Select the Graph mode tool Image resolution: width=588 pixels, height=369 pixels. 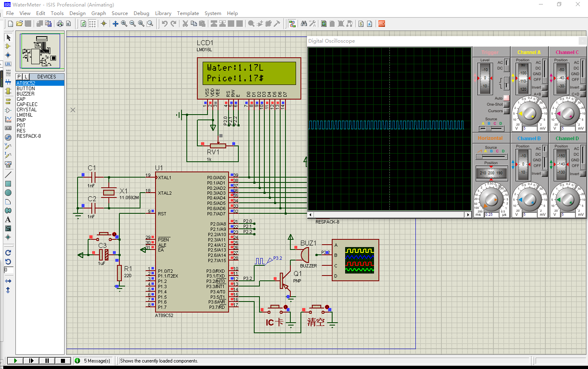click(x=8, y=119)
